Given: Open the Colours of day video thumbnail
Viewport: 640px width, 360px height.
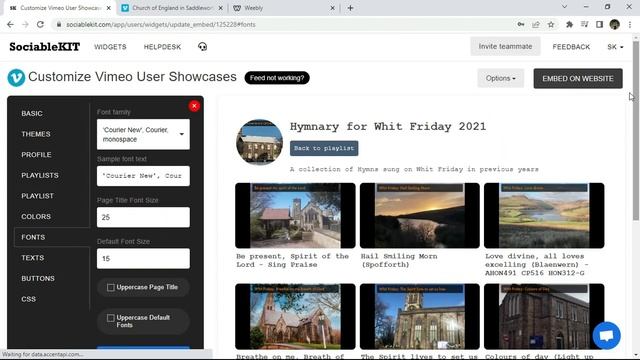Looking at the screenshot, I should (544, 316).
